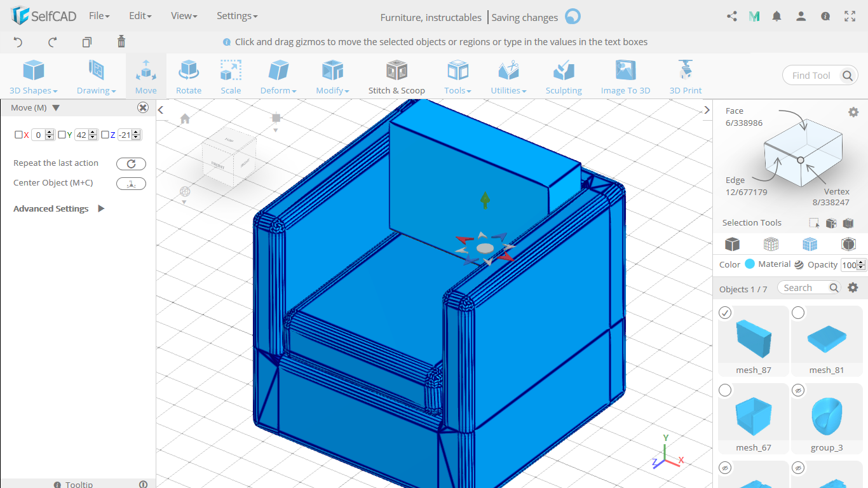868x488 pixels.
Task: Undo the last action
Action: tap(18, 42)
